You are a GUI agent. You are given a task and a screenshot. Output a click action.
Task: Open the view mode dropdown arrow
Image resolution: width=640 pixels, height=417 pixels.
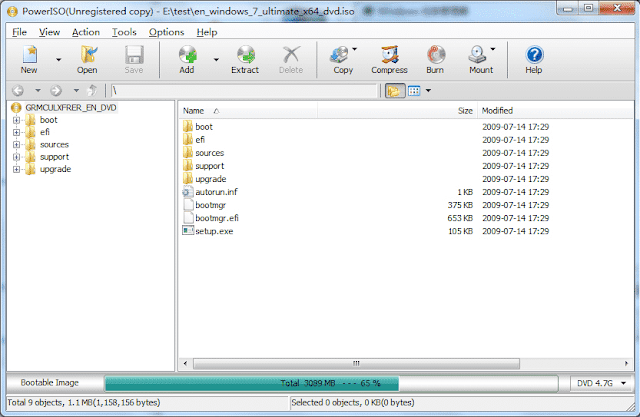[428, 91]
